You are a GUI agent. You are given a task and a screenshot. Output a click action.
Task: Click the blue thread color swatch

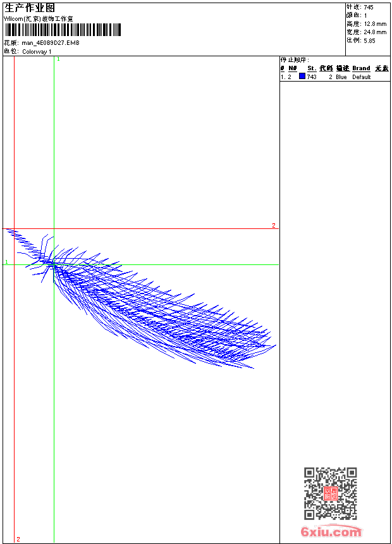tap(302, 76)
